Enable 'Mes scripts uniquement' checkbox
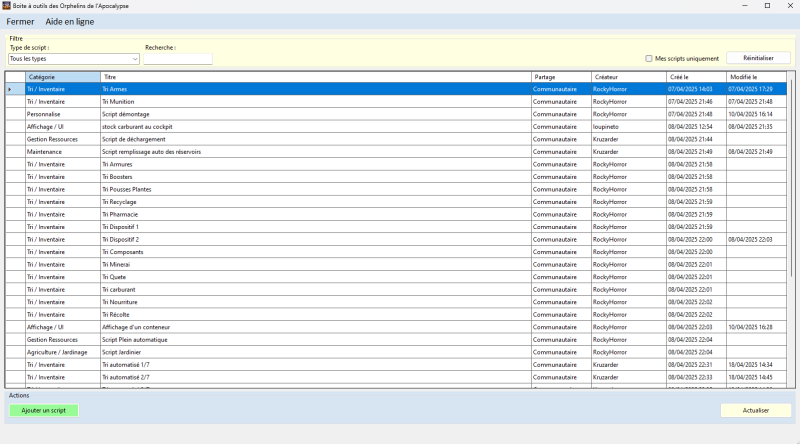800x444 pixels. pyautogui.click(x=648, y=59)
